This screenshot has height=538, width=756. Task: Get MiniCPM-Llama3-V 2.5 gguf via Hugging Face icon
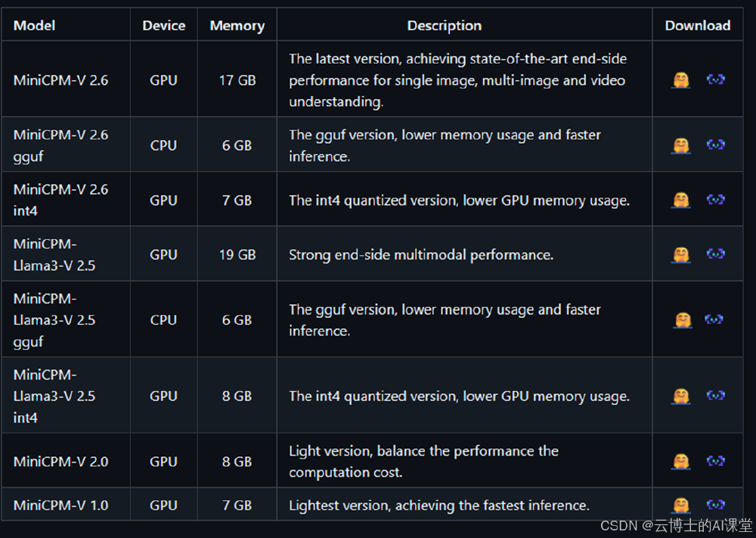click(x=683, y=320)
